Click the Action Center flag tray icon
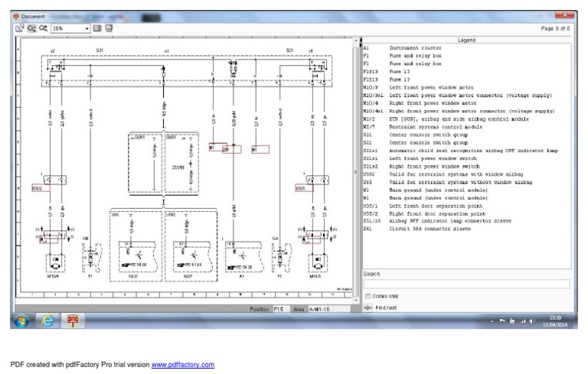The image size is (588, 374). pos(501,321)
